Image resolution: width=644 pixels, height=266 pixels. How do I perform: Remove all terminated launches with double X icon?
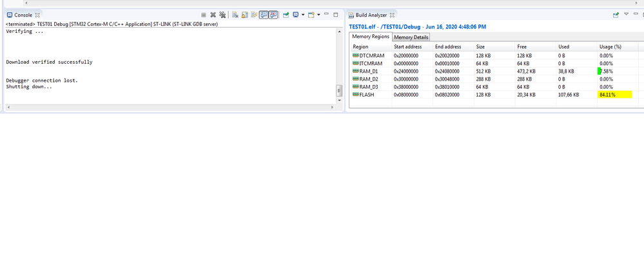(x=222, y=15)
